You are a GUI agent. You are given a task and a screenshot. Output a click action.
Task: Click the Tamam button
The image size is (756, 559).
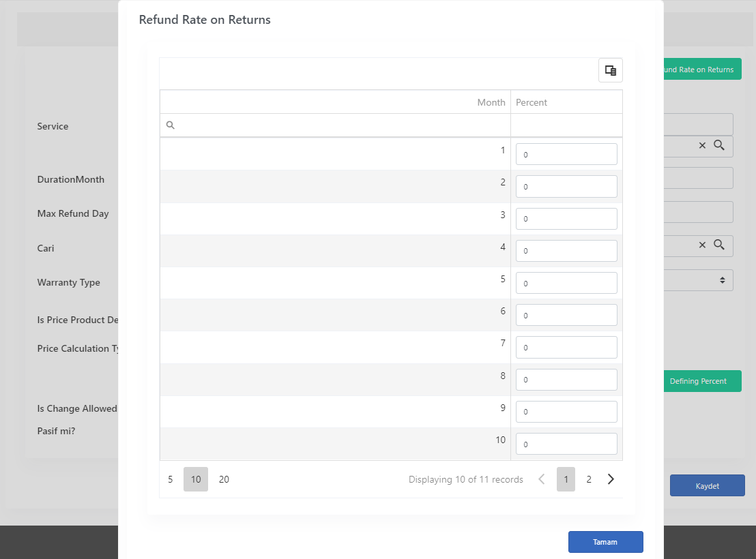pos(606,542)
